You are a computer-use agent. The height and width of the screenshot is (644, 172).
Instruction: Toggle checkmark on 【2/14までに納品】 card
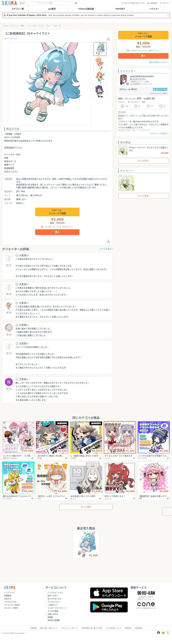(66, 458)
